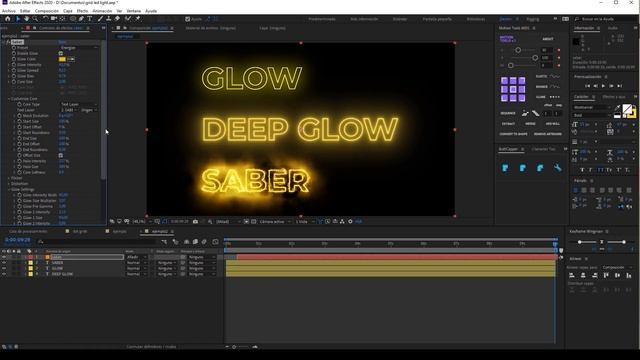Hide the DEEP GLOW layer eye icon

click(x=4, y=274)
